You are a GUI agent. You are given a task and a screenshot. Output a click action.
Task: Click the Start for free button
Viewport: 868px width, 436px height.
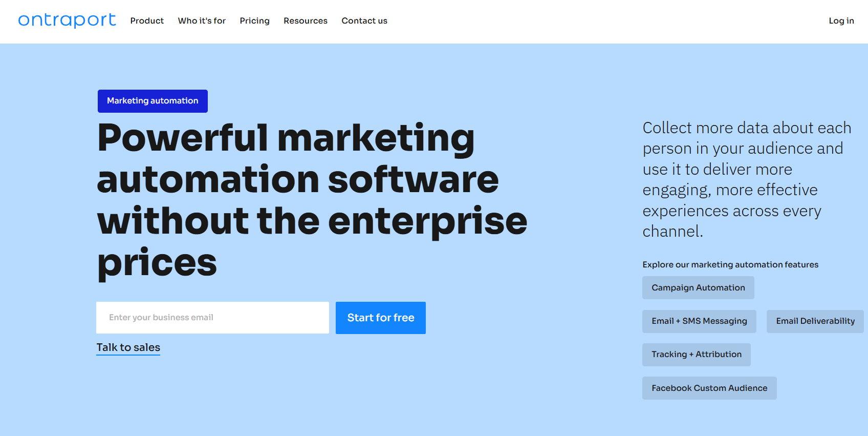pyautogui.click(x=380, y=318)
